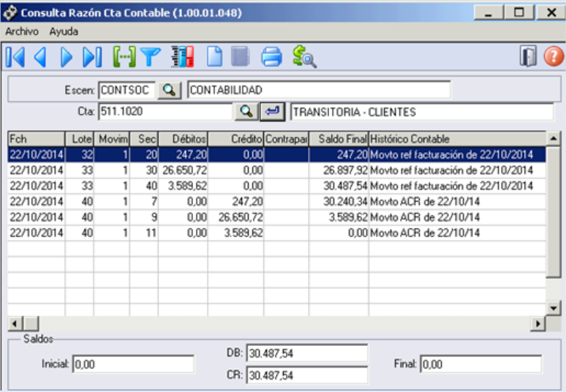Click the TRANSITORIA - CLIENTES field
The image size is (566, 392).
pos(422,112)
